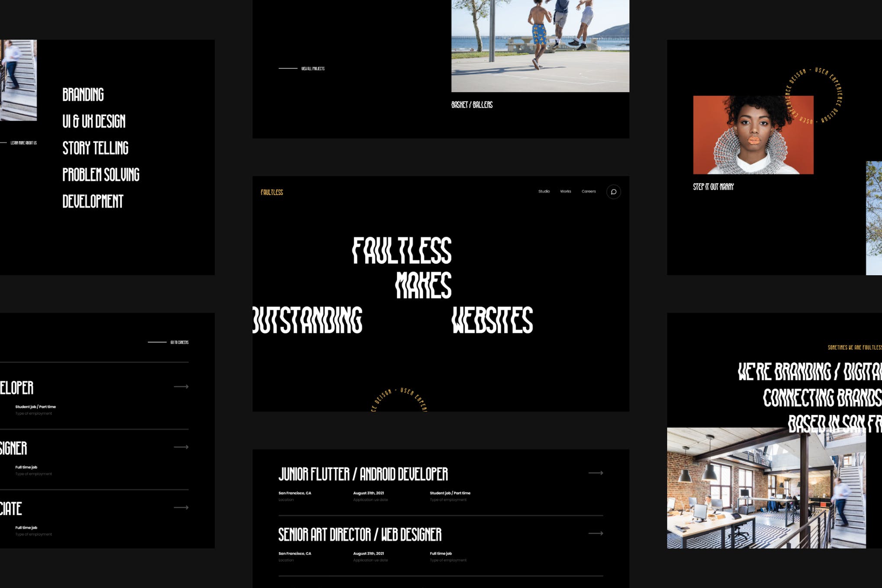Screen dimensions: 882x588
Task: Click View All Projects link
Action: pos(314,68)
